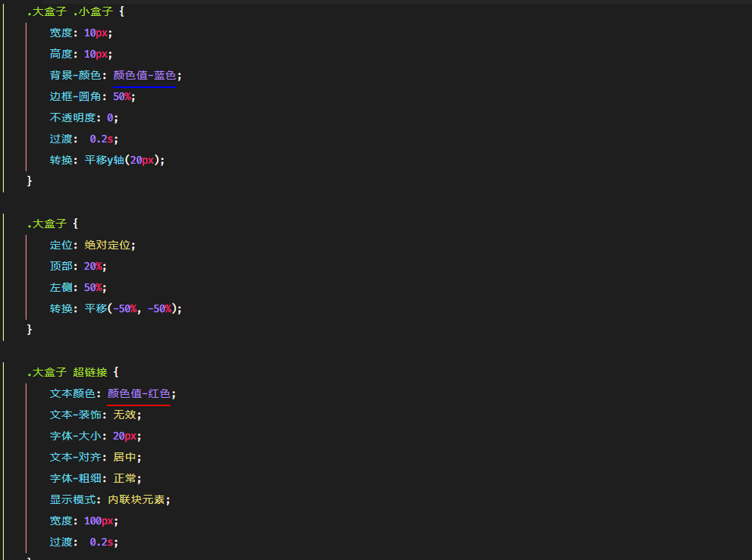Click the value '50%' of 边框-圆角
752x560 pixels.
pyautogui.click(x=122, y=96)
